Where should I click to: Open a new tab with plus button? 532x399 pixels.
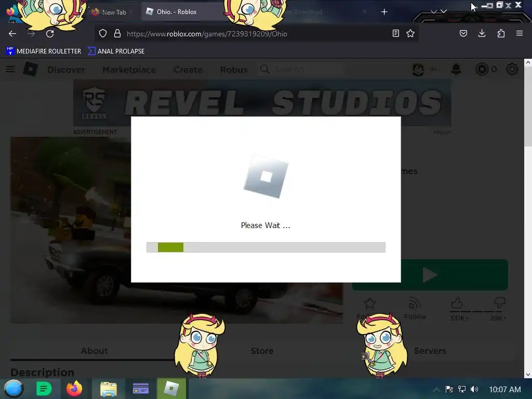(384, 12)
